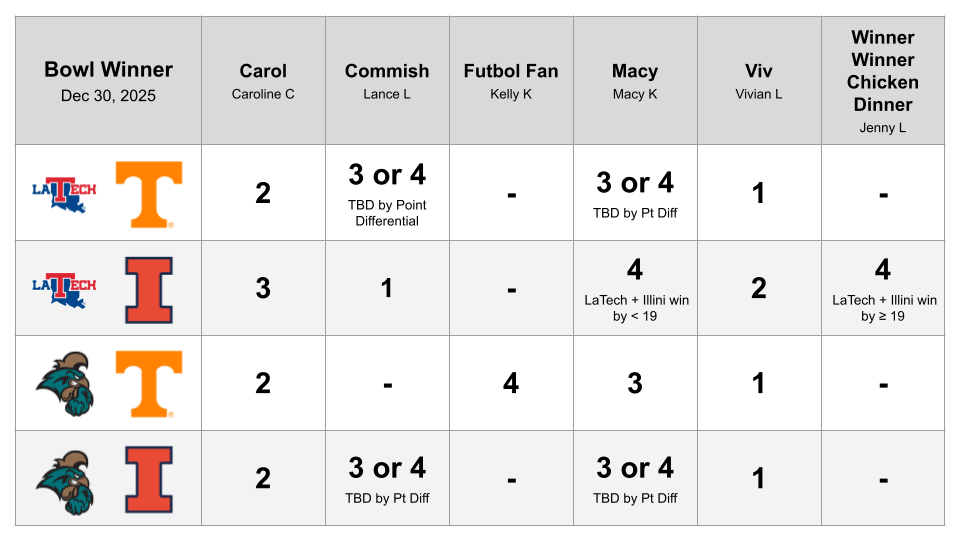Click the Coastal Carolina logo in the last row
Screen dimensions: 960x540
(x=62, y=478)
